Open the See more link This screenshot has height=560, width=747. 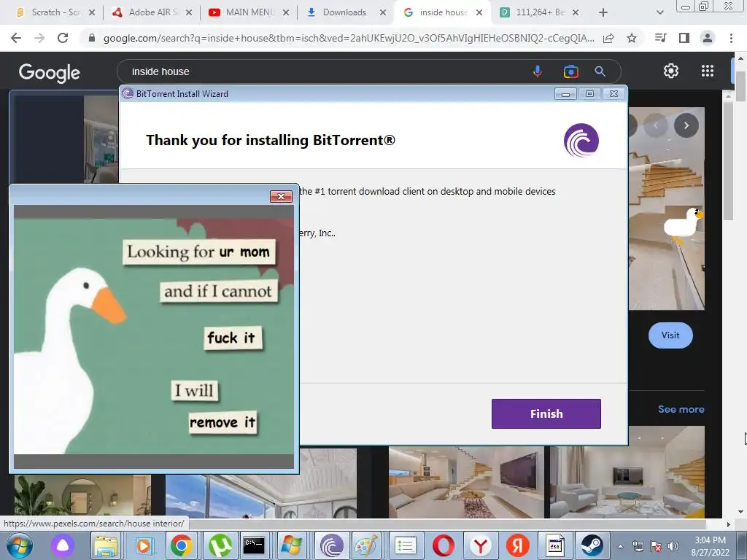click(681, 409)
